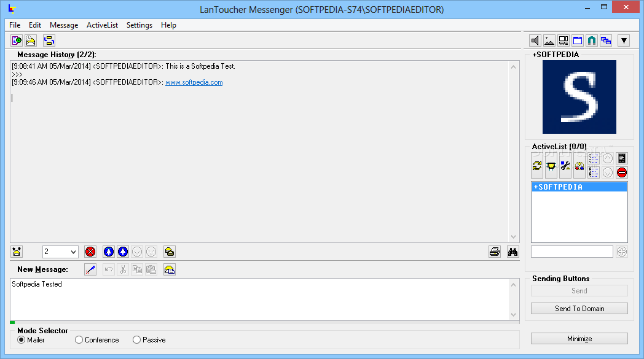Viewport: 644px width, 359px height.
Task: Click the copy icon in New Message bar
Action: coord(137,269)
